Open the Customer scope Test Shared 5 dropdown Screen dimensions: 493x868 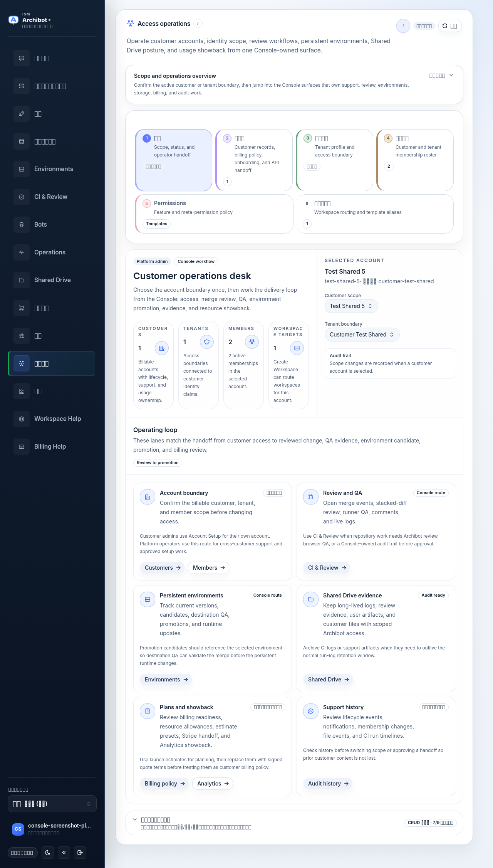(x=351, y=306)
